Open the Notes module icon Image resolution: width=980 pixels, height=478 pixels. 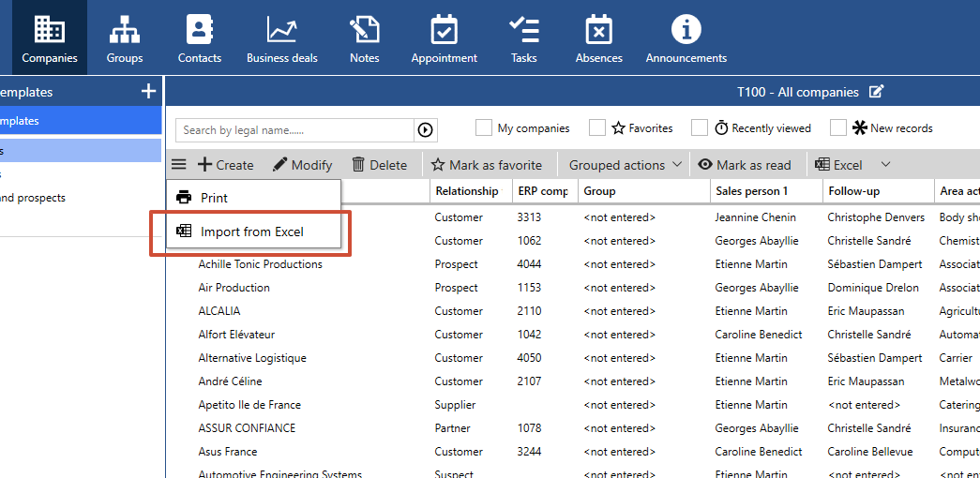tap(365, 29)
